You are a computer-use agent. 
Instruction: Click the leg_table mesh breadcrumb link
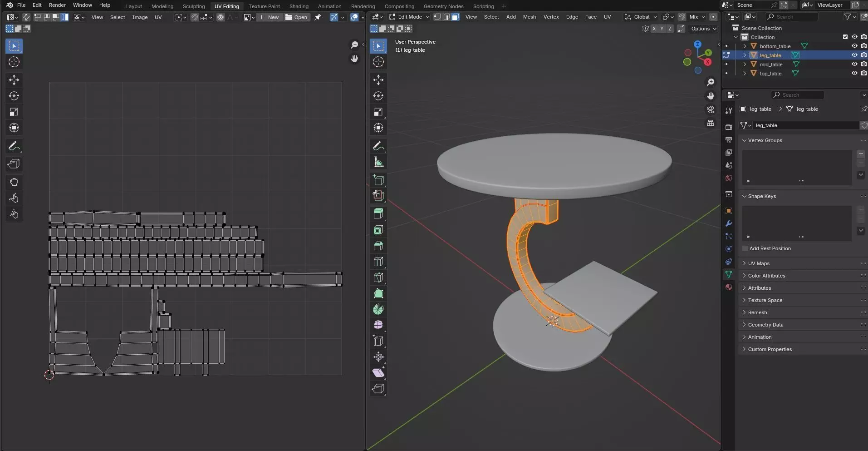(x=802, y=109)
